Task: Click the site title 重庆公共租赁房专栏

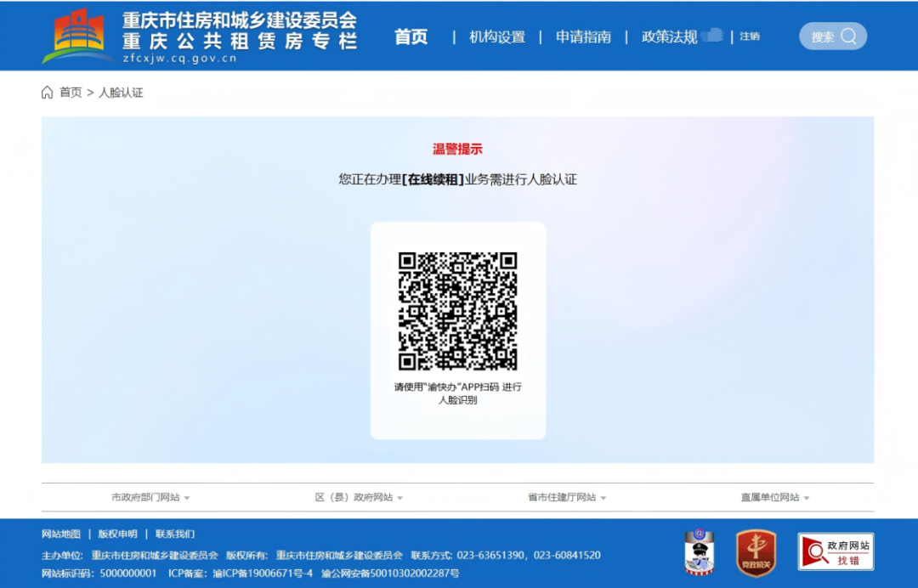Action: click(x=240, y=41)
